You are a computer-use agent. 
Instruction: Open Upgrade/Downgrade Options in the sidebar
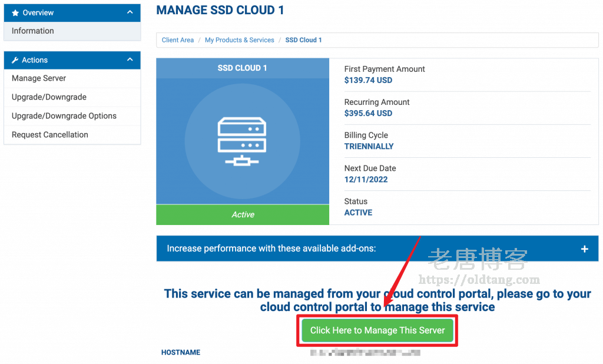pyautogui.click(x=64, y=116)
